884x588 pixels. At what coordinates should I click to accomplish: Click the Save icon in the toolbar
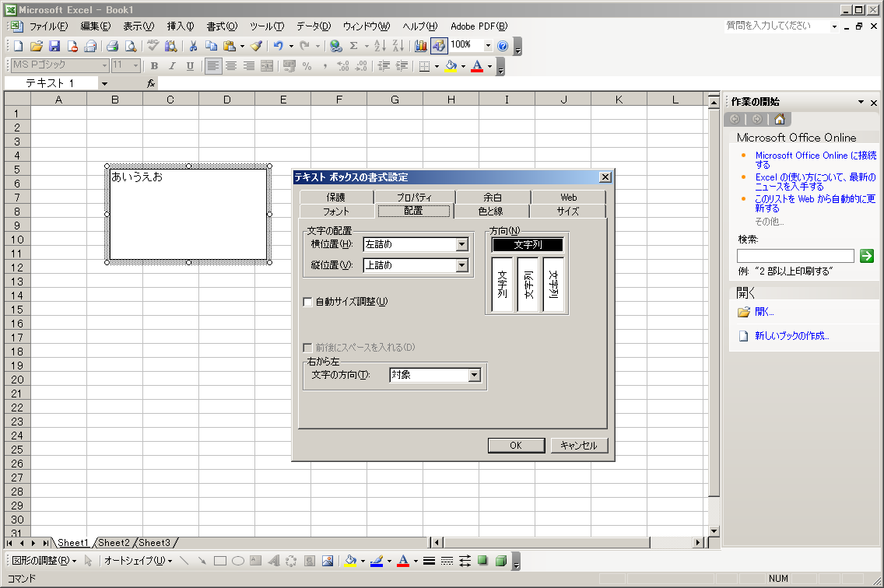pyautogui.click(x=54, y=46)
